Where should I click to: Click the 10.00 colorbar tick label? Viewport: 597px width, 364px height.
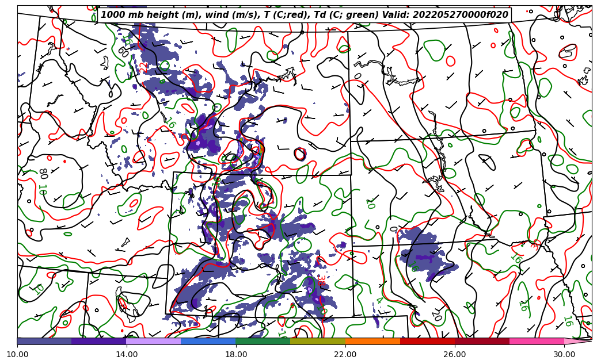tap(17, 354)
